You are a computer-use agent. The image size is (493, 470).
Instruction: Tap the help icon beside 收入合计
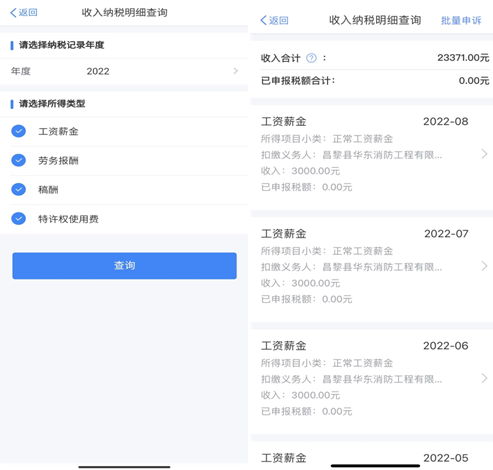coord(311,58)
